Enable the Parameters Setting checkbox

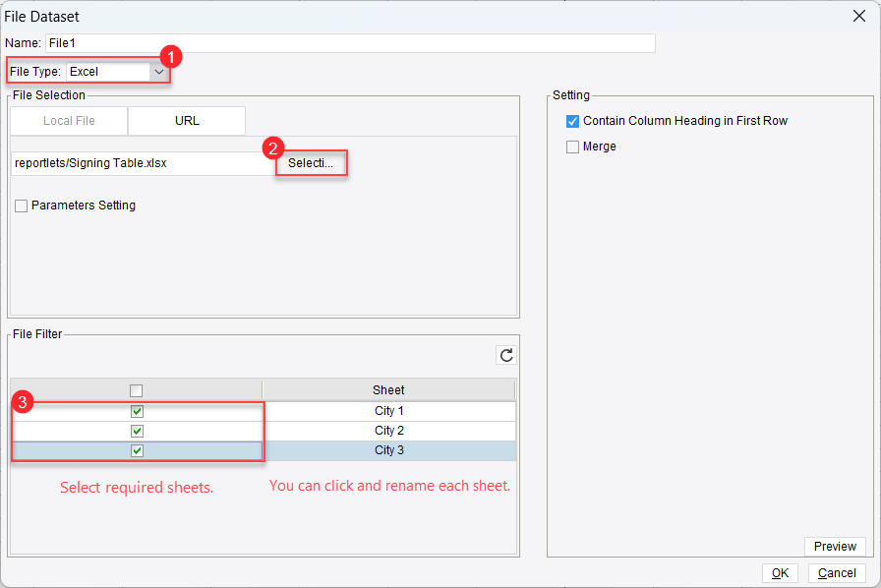click(x=21, y=206)
